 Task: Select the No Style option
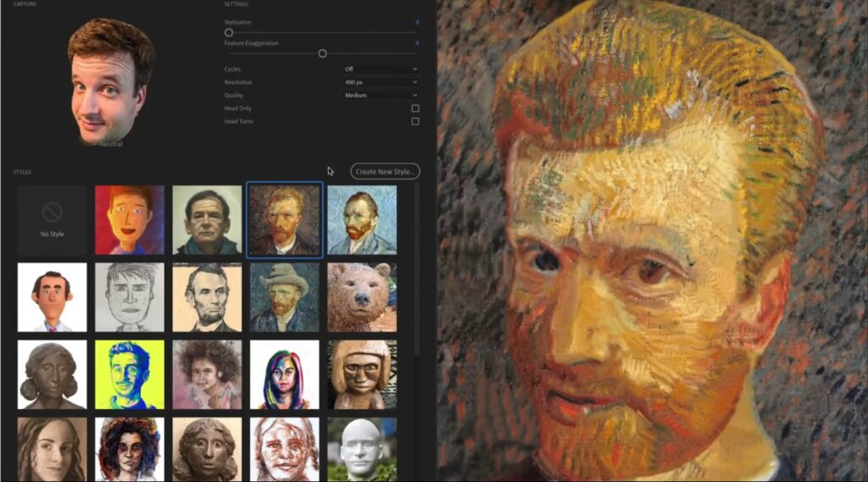52,219
